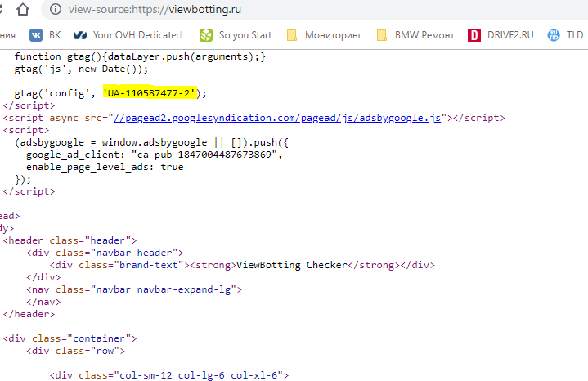Click the site info icon in address bar
The width and height of the screenshot is (588, 381).
pyautogui.click(x=56, y=10)
